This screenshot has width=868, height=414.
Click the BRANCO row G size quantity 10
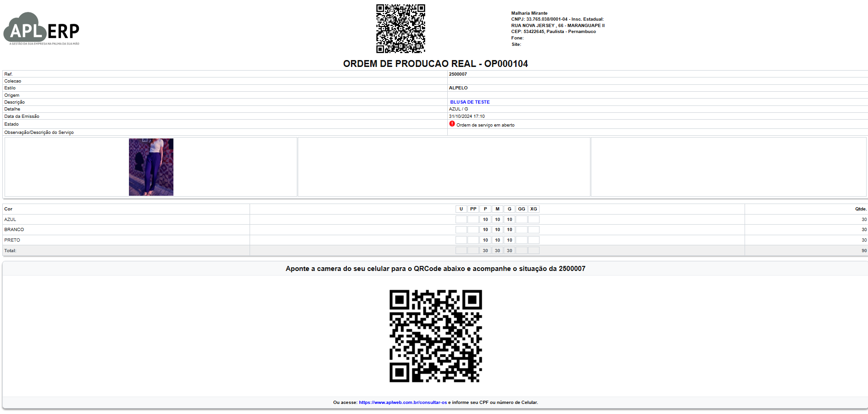pyautogui.click(x=509, y=230)
